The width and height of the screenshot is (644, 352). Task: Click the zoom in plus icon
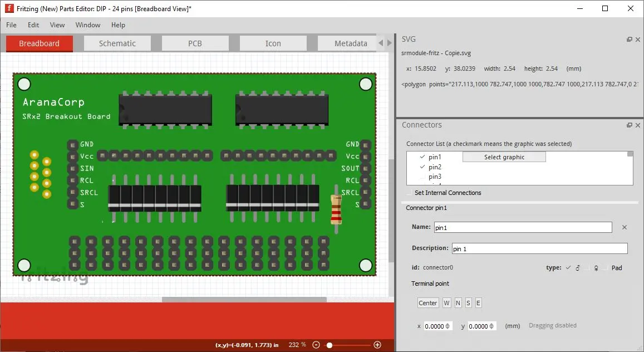[x=377, y=345]
